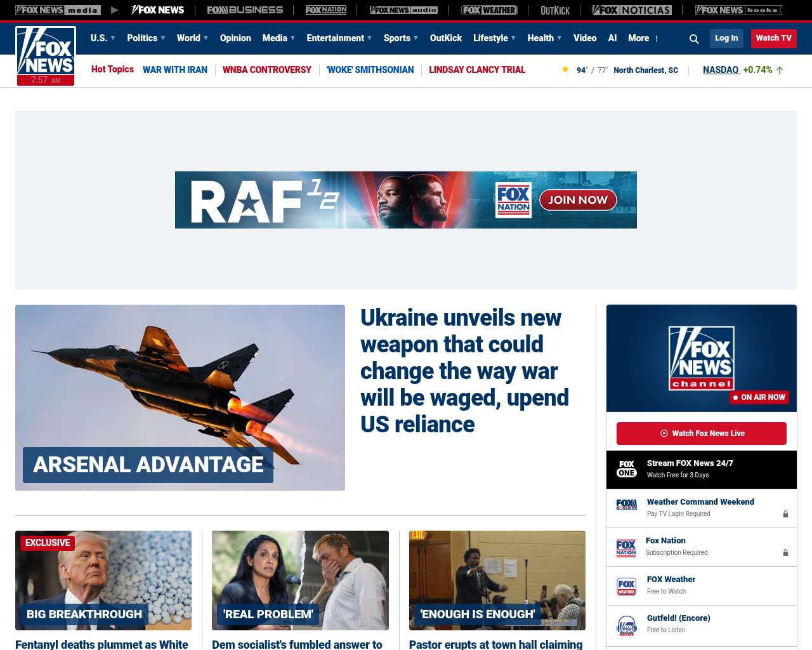Open the 'Real Problem' story thumbnail
The width and height of the screenshot is (812, 650).
point(300,580)
